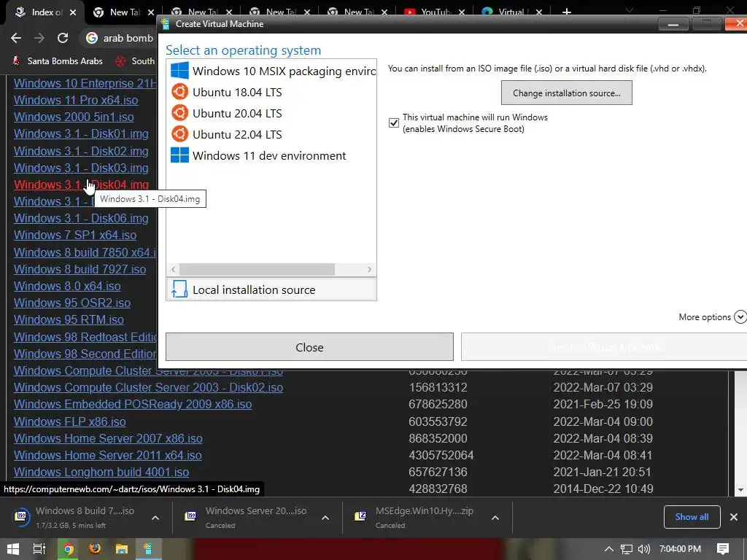
Task: Open Firefox from the taskbar
Action: click(x=95, y=549)
